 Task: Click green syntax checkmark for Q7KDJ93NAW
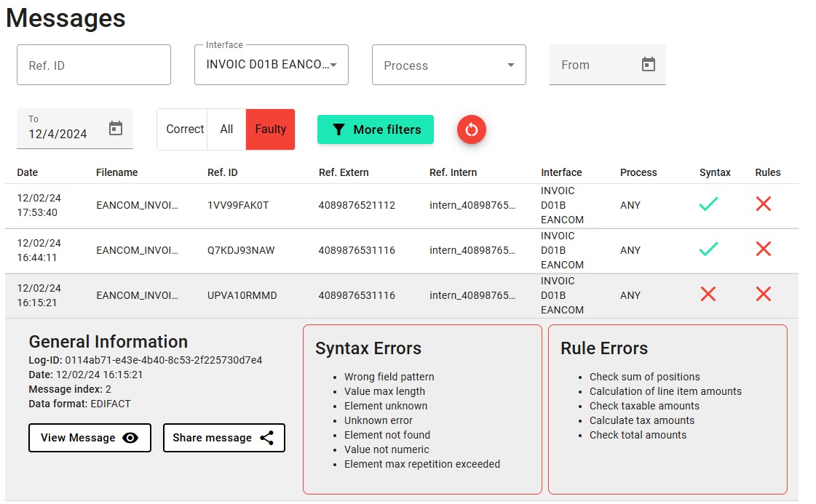tap(708, 249)
